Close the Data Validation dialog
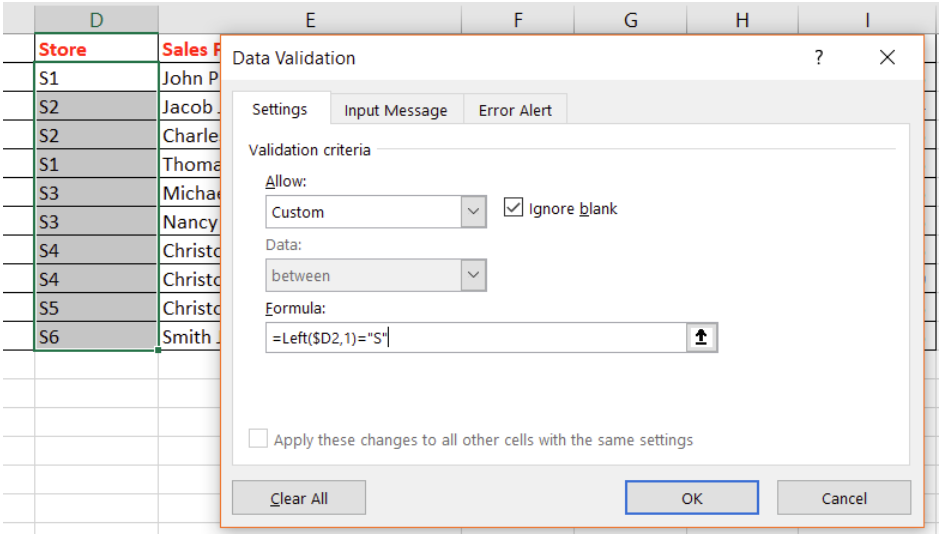The height and width of the screenshot is (538, 947). 887,58
